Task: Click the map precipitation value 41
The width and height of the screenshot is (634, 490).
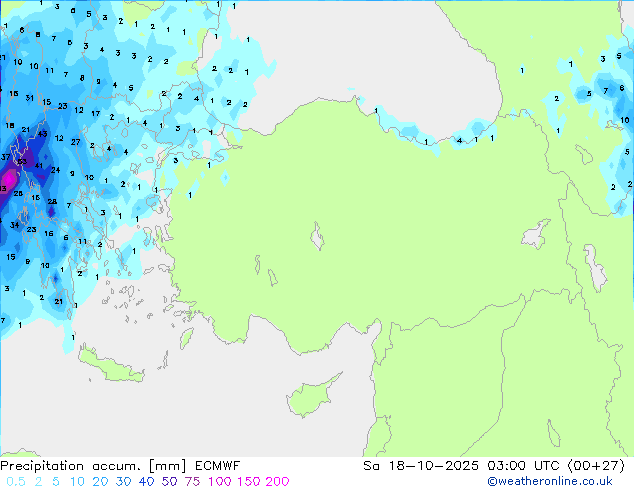Action: [x=39, y=165]
